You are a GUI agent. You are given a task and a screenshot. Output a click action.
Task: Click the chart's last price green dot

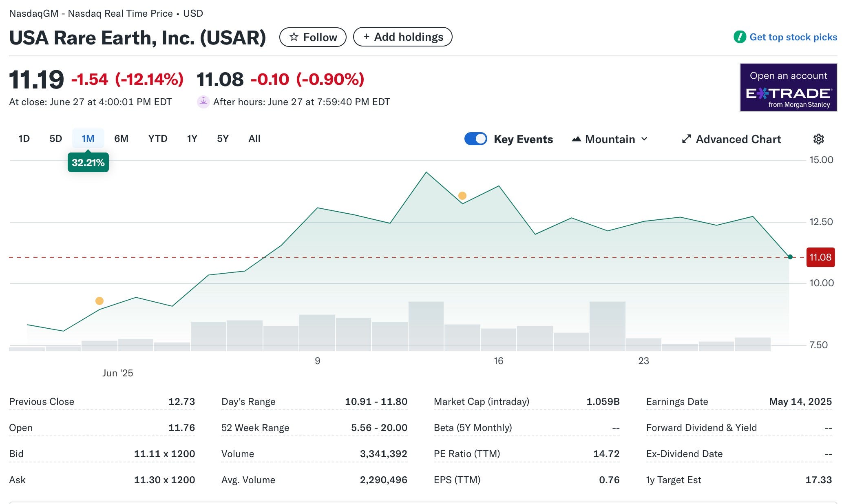pos(790,257)
